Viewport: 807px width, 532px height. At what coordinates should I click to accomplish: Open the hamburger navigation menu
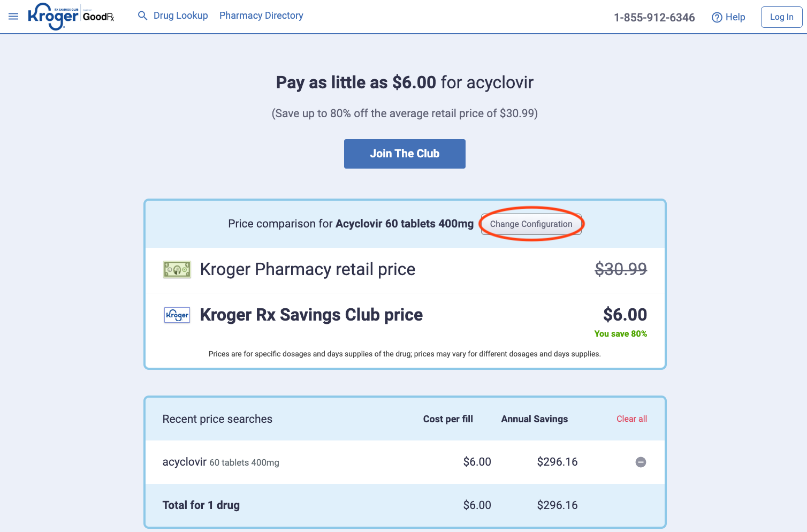tap(13, 17)
